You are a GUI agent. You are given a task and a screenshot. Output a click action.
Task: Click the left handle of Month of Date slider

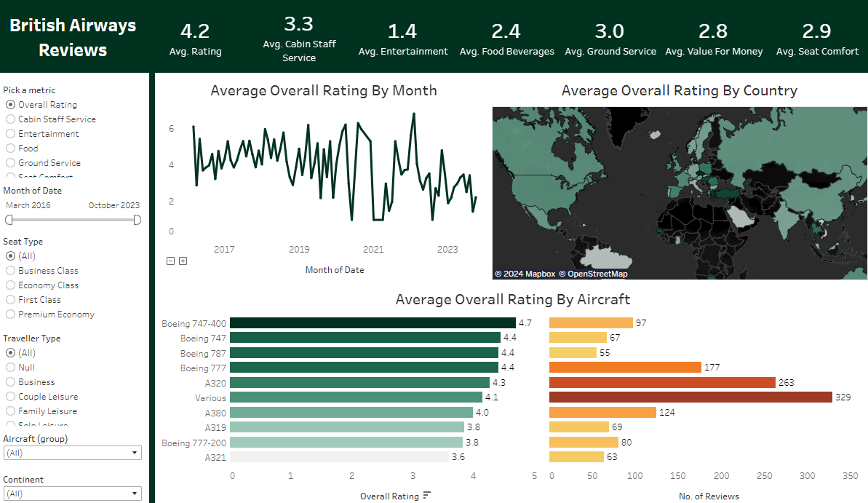click(9, 220)
